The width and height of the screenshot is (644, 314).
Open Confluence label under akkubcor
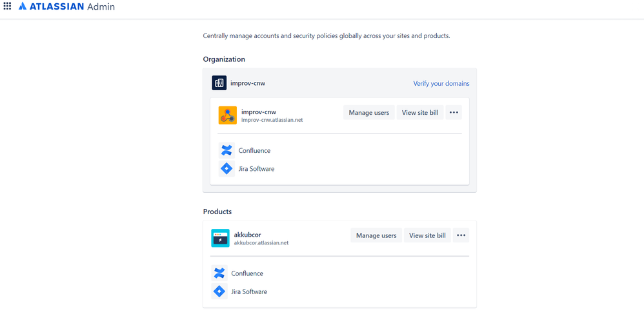tap(247, 273)
